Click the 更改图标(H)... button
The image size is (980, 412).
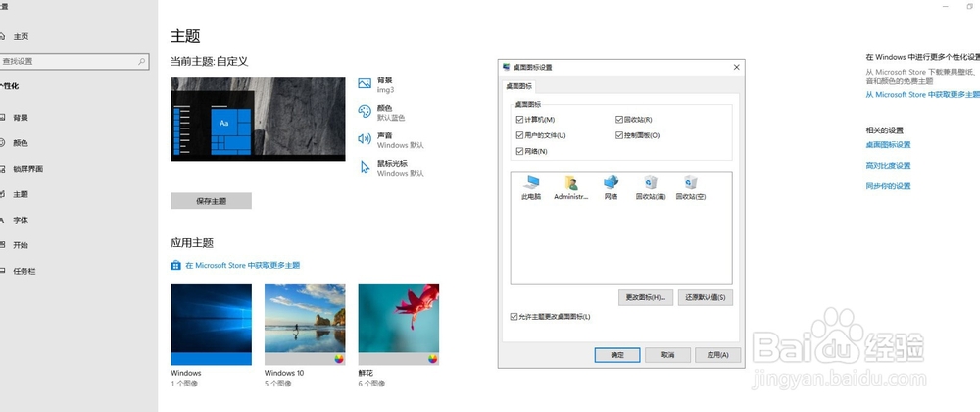click(646, 297)
